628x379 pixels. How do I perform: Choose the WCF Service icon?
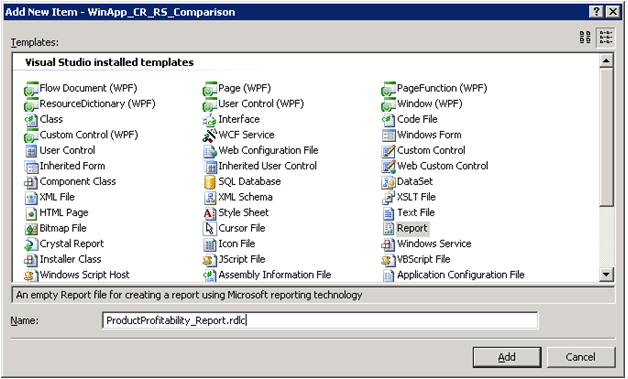(x=209, y=135)
